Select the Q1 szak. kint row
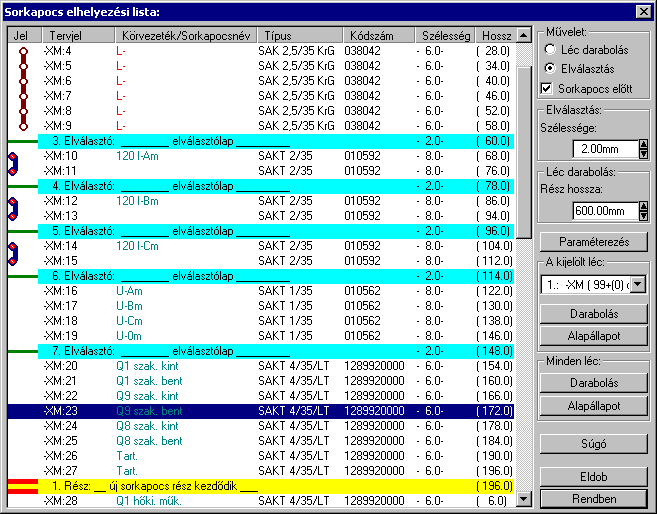This screenshot has height=514, width=657. [261, 366]
